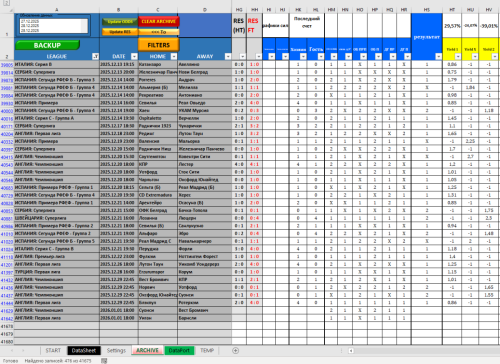Image resolution: width=500 pixels, height=364 pixels.
Task: Open the RES FT column filter arrow
Action: (258, 56)
